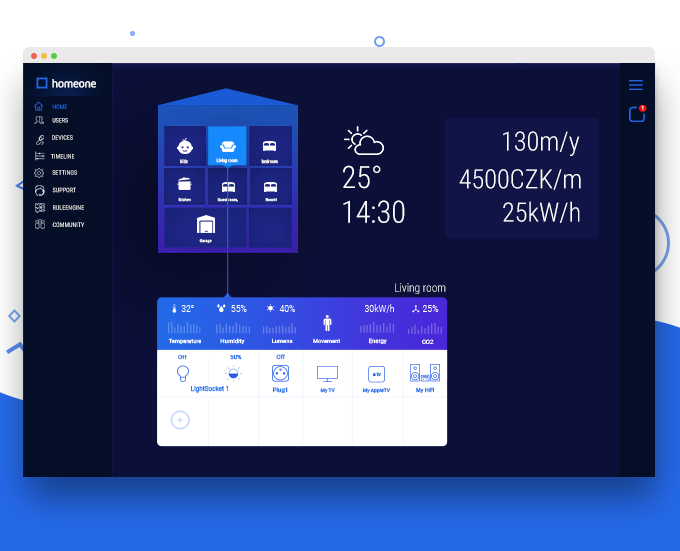680x551 pixels.
Task: Open the Temperature sensor showing 32°
Action: 184,324
